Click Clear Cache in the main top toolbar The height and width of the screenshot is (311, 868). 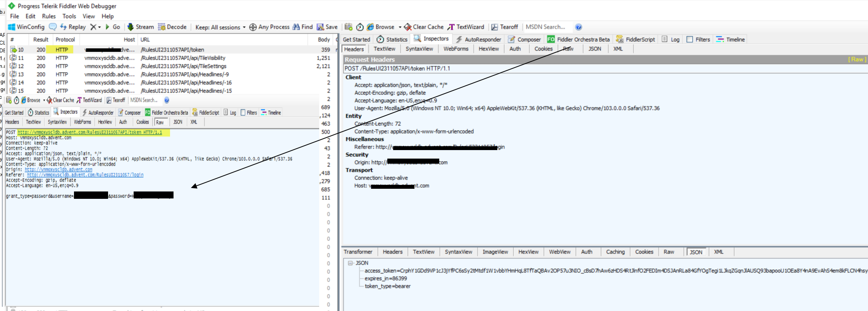[x=424, y=27]
